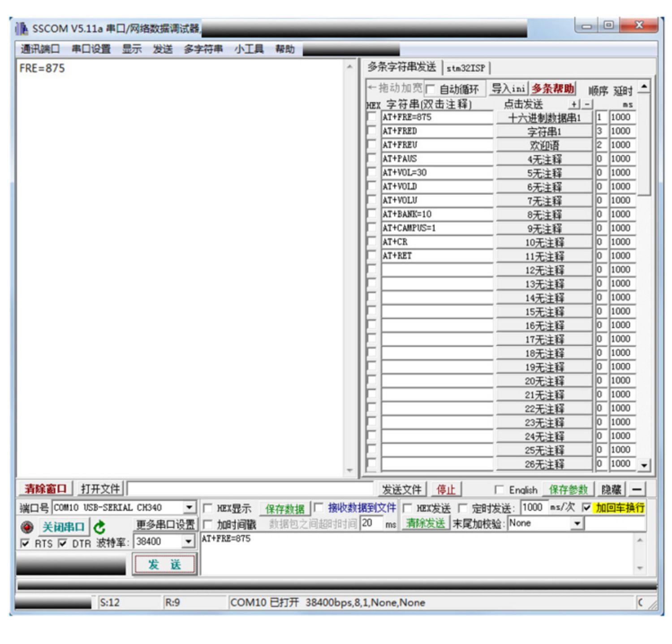Open the 帮助 menu
Image resolution: width=672 pixels, height=644 pixels.
coord(285,49)
